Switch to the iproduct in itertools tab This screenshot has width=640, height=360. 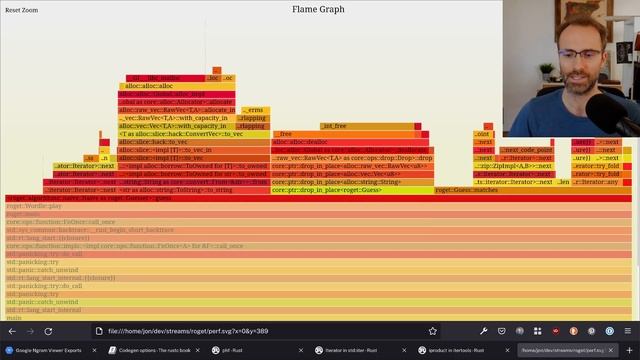click(464, 350)
